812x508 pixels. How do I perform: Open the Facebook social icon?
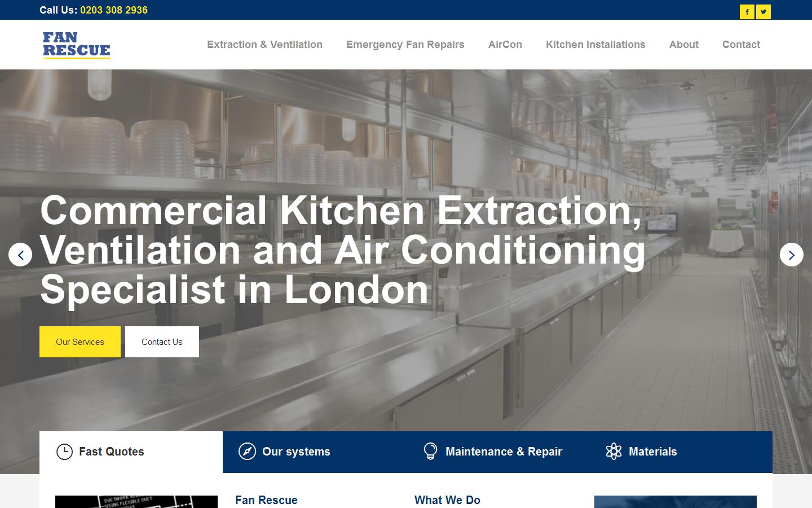747,12
